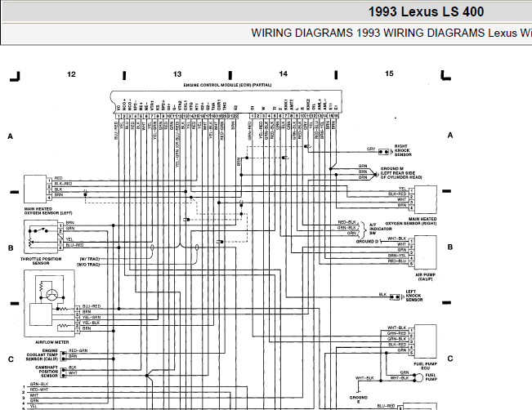Viewport: 532px width, 410px height.
Task: Click grid column number 14
Action: pyautogui.click(x=284, y=74)
